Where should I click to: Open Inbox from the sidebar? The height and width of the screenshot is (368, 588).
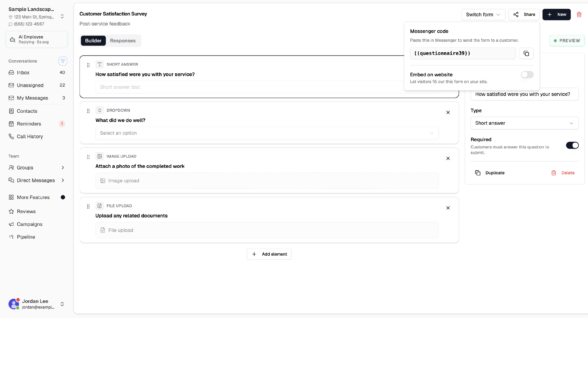(x=37, y=73)
